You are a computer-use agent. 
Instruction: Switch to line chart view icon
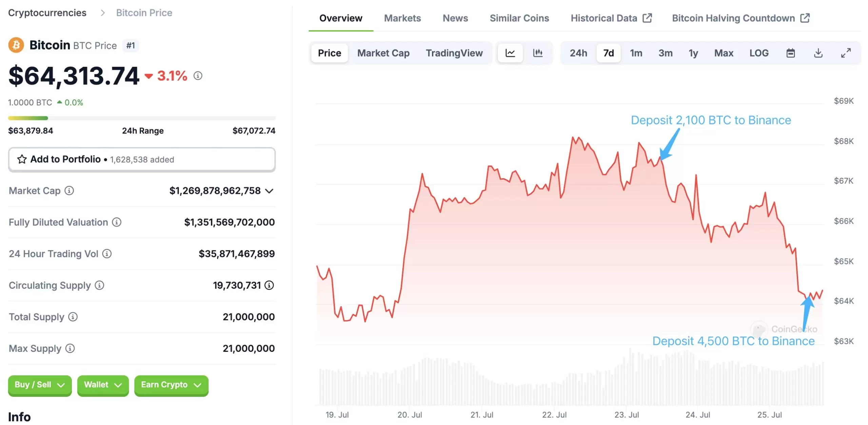510,53
